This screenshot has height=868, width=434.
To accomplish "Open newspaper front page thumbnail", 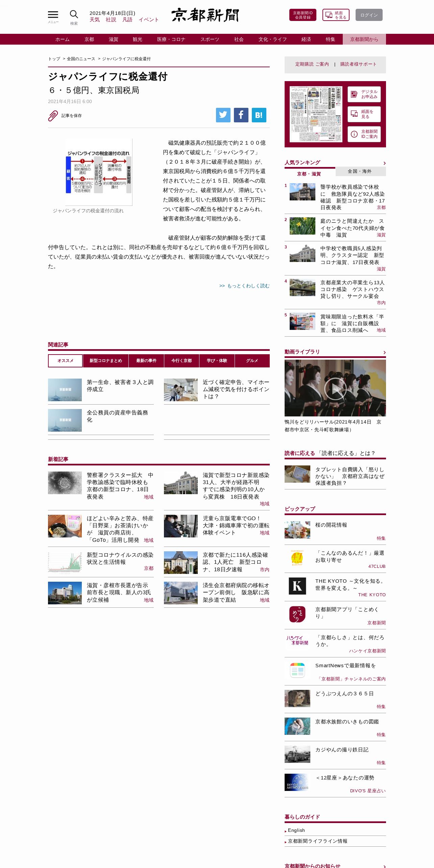I will (x=316, y=114).
